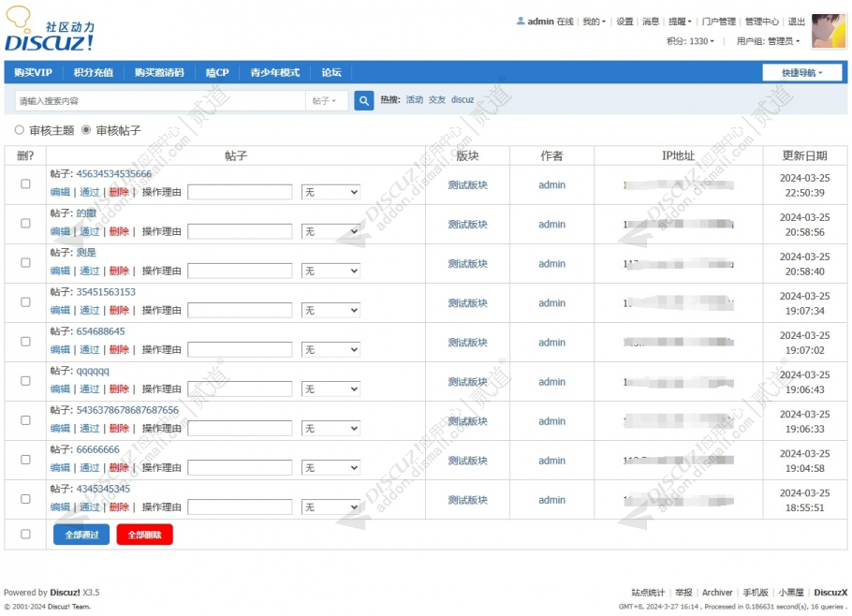Viewport: 852px width, 616px height.
Task: Go to the 论坛 nav tab
Action: tap(331, 73)
